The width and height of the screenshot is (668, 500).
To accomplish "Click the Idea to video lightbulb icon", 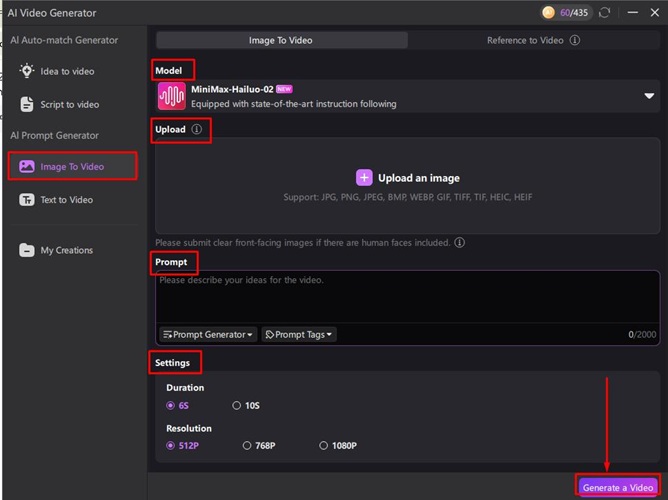I will coord(27,72).
